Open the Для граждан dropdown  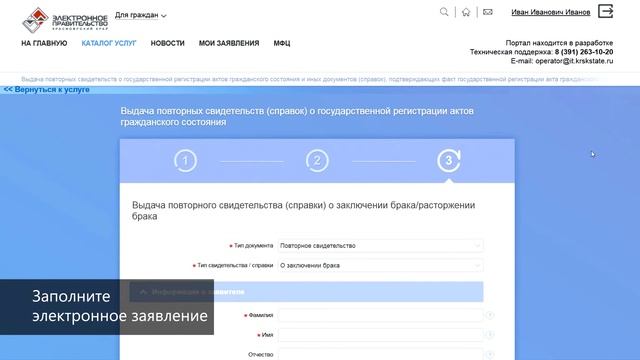(140, 15)
